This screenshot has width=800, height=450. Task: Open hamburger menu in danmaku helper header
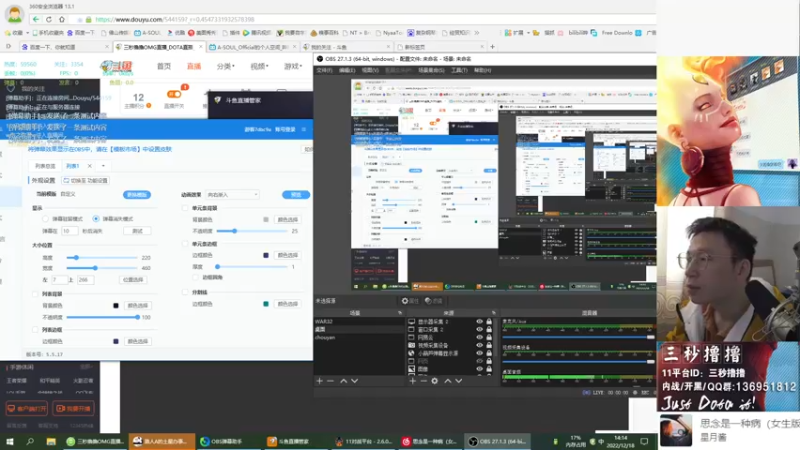pyautogui.click(x=304, y=130)
